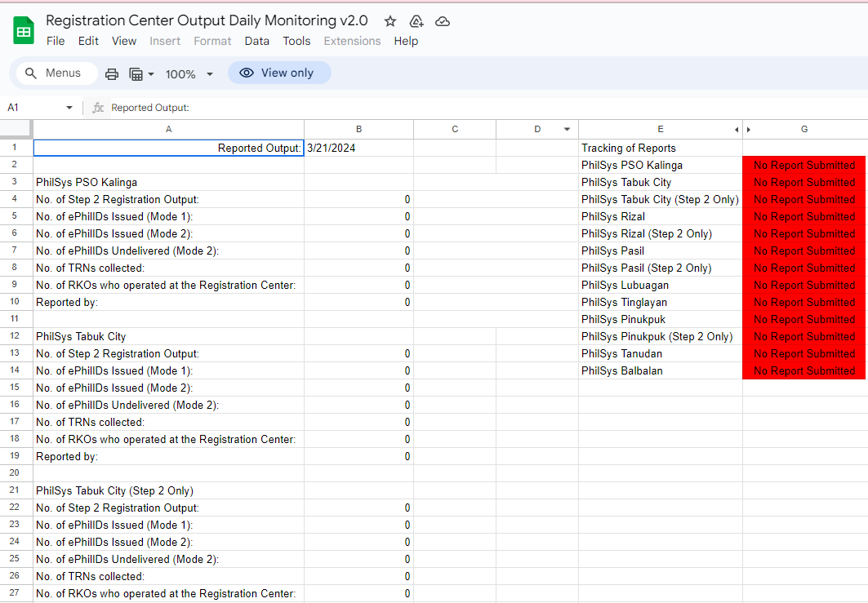Click cell A1 'Reported Output:'
The image size is (868, 603).
pyautogui.click(x=169, y=148)
